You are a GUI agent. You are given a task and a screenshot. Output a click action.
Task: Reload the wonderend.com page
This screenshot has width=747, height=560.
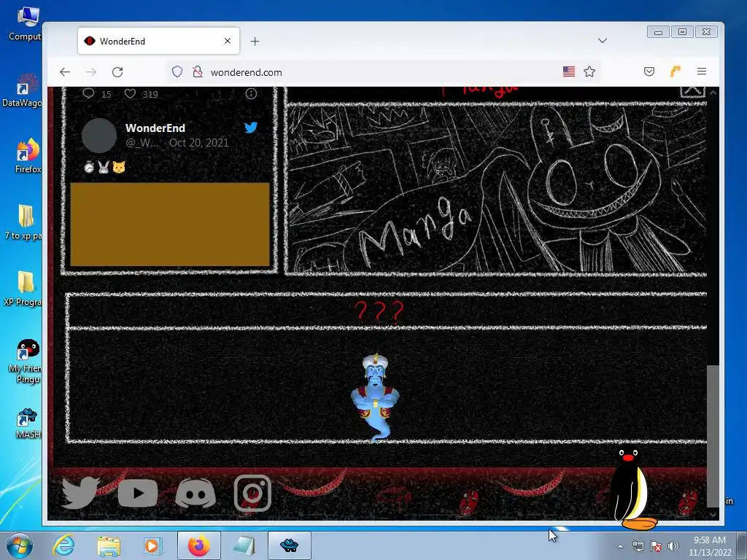pyautogui.click(x=117, y=72)
